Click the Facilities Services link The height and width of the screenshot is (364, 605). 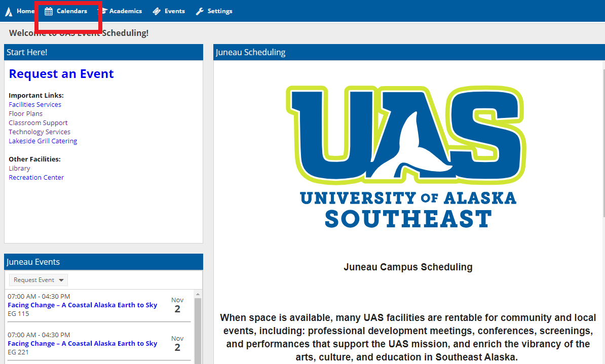pos(35,104)
